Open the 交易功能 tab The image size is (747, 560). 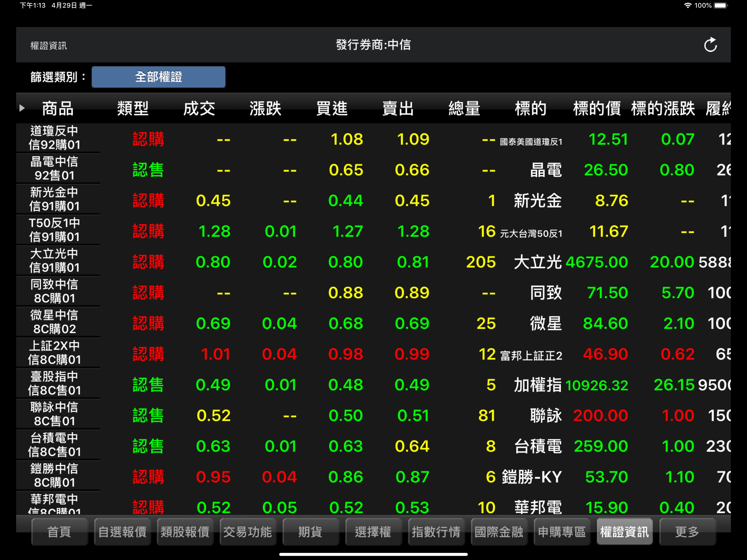point(248,532)
